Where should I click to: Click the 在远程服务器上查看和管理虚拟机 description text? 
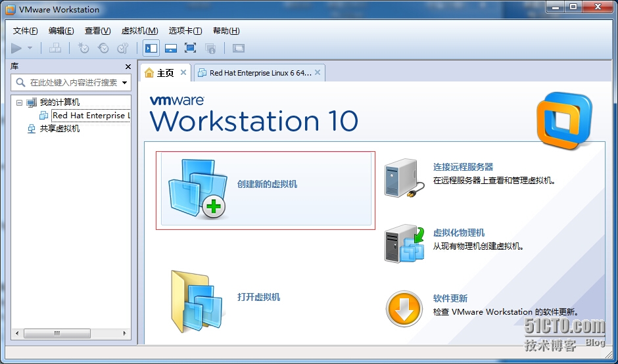click(494, 181)
